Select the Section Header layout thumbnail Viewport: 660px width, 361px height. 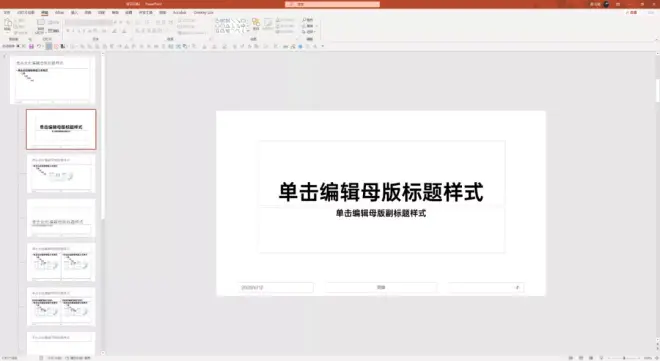(x=61, y=218)
